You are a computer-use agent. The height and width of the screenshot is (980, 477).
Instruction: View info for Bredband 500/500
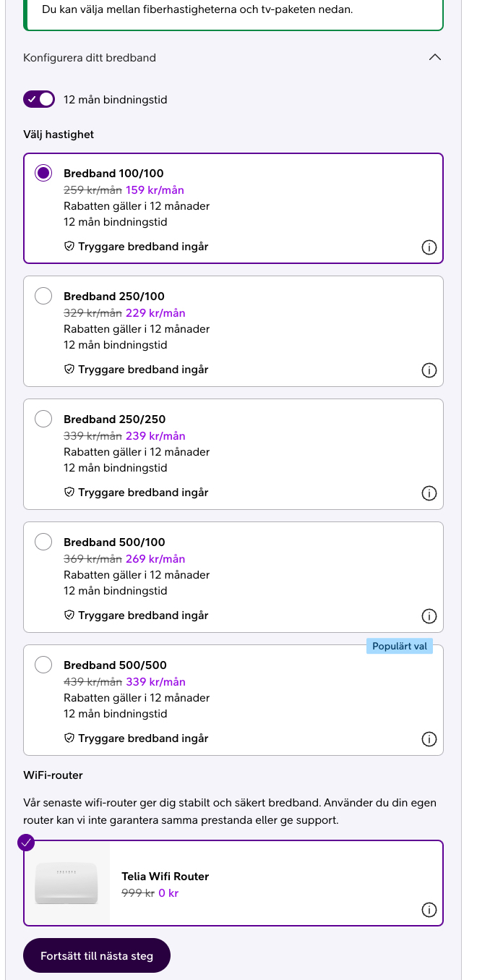tap(429, 739)
